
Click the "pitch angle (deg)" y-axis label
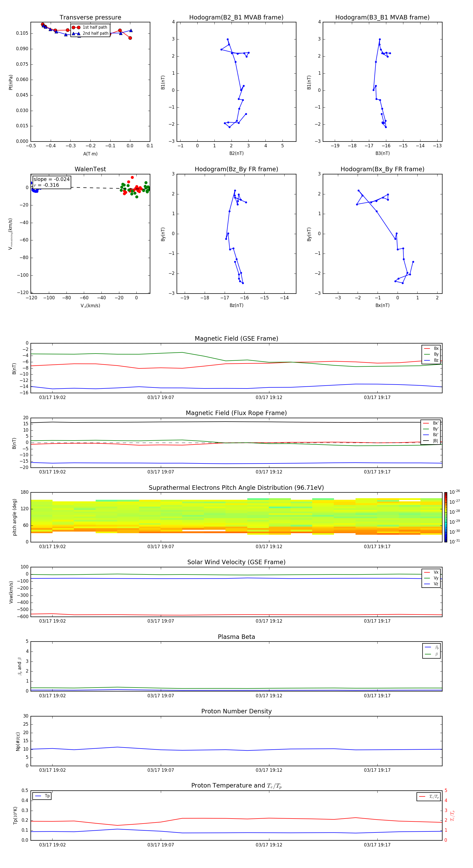coord(14,517)
